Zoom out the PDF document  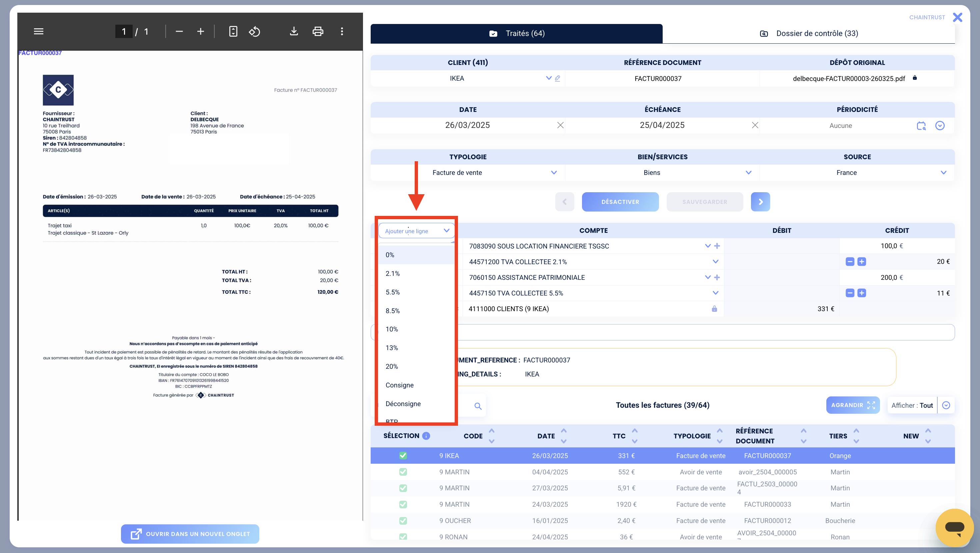179,31
